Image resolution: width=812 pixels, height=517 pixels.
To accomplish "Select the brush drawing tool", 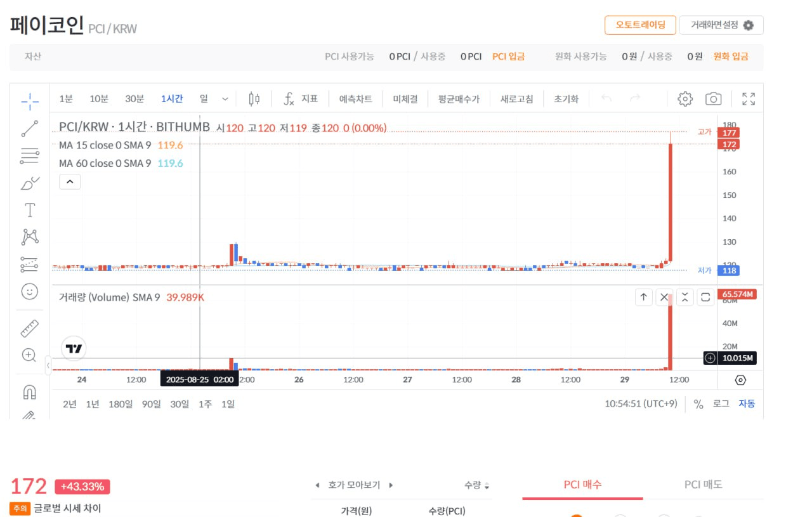I will click(30, 183).
